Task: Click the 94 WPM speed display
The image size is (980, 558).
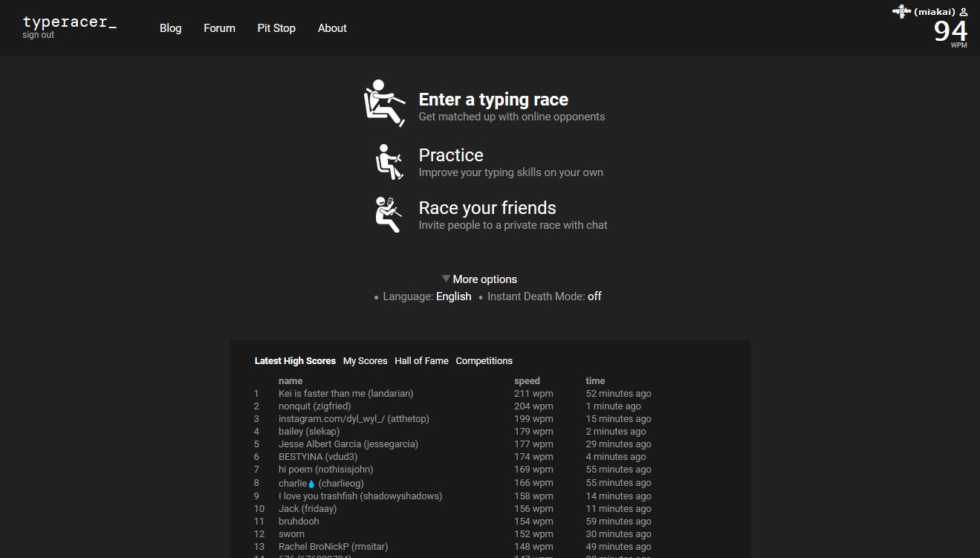Action: point(950,32)
